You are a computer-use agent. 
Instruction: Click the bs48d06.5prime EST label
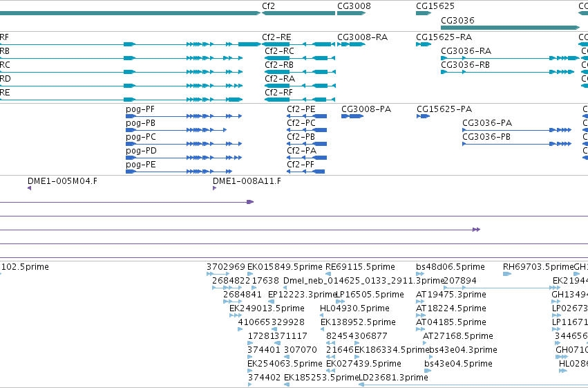coord(451,267)
